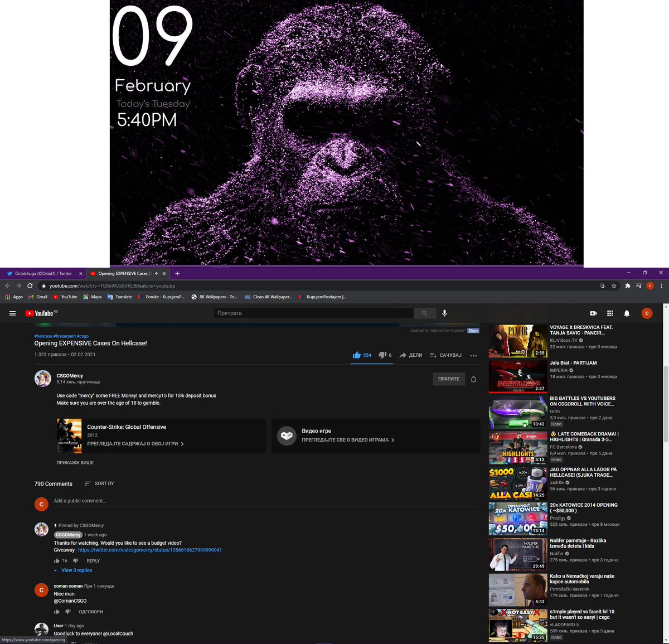The image size is (669, 644).
Task: Open the Apps bookmark shortcut
Action: 14,297
